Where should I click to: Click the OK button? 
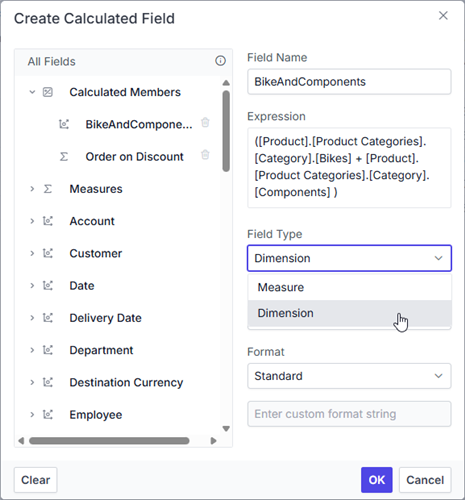pyautogui.click(x=377, y=480)
